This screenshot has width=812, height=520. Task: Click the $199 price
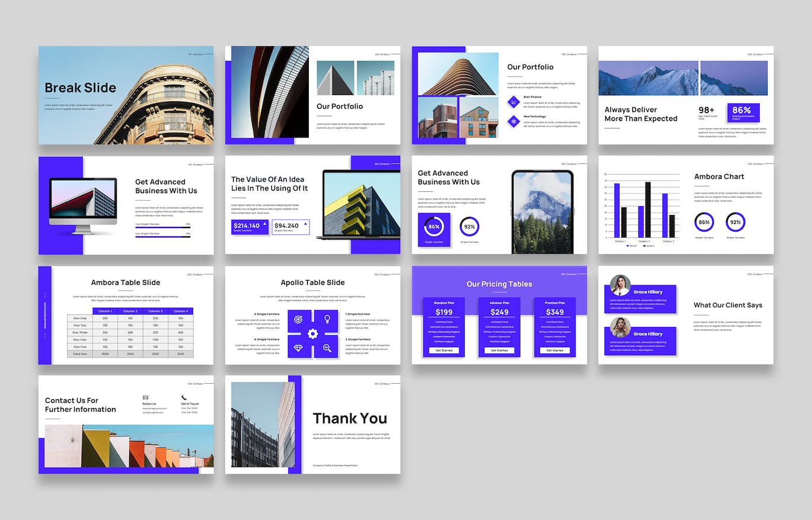coord(444,312)
